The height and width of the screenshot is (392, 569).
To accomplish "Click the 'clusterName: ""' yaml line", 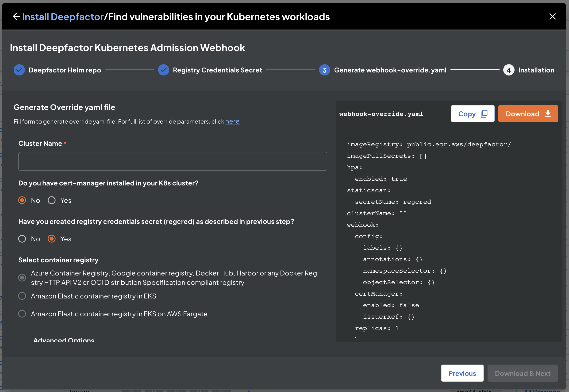I will pos(377,213).
